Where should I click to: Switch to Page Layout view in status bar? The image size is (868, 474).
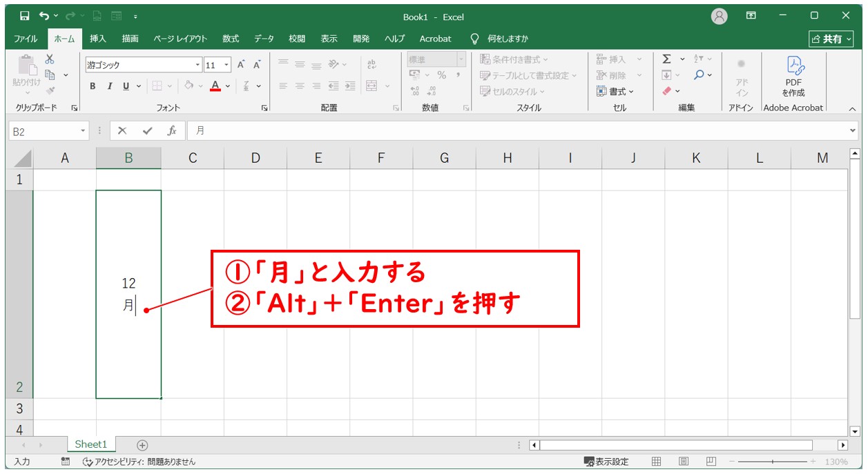684,462
